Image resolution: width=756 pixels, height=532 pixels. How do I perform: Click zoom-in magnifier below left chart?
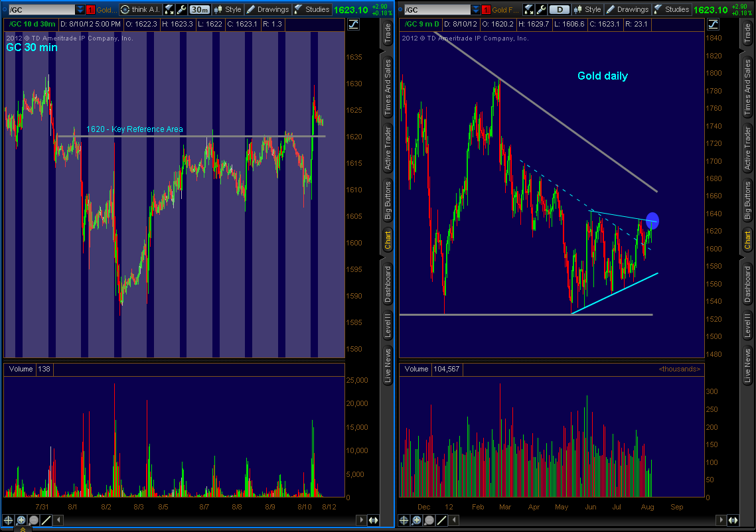tap(21, 520)
